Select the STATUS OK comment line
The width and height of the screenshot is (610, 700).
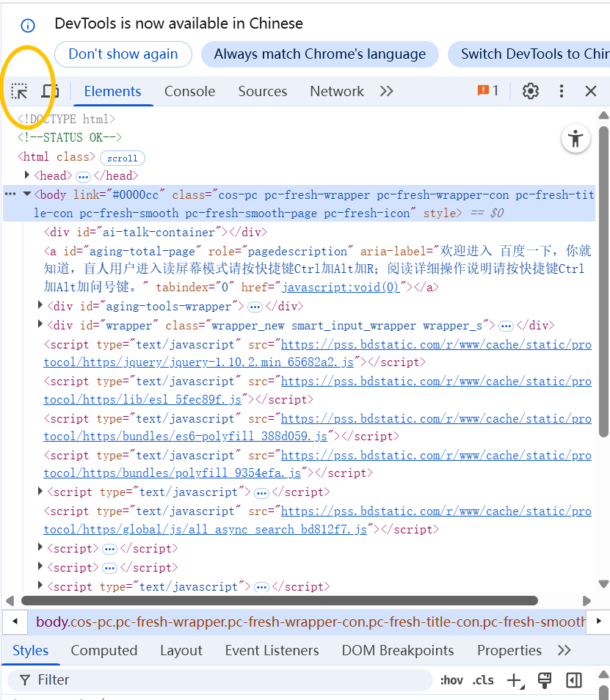tap(69, 137)
